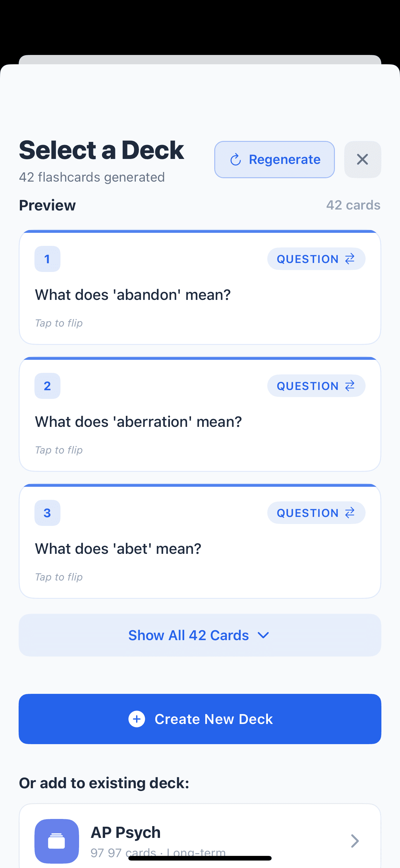Flip card 1 using its swap arrows icon

(x=349, y=259)
